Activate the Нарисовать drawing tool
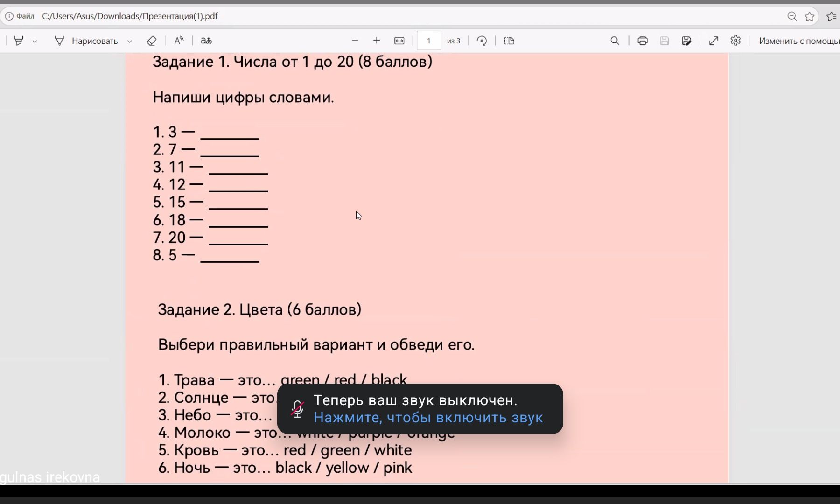 point(86,41)
